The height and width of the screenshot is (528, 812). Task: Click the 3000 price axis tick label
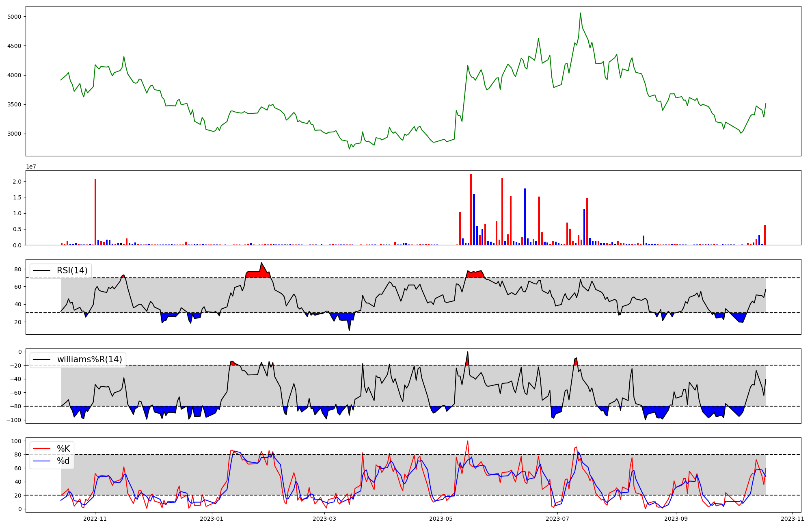click(15, 134)
